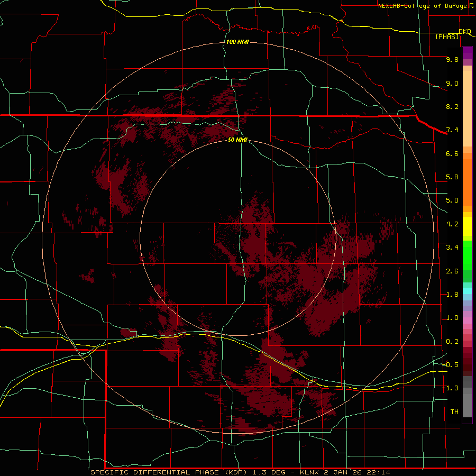
Task: Click the -1.3 scale value
Action: pos(451,388)
